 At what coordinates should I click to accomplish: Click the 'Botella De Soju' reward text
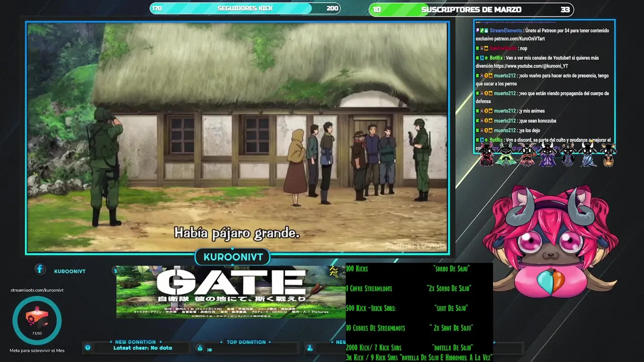(453, 347)
